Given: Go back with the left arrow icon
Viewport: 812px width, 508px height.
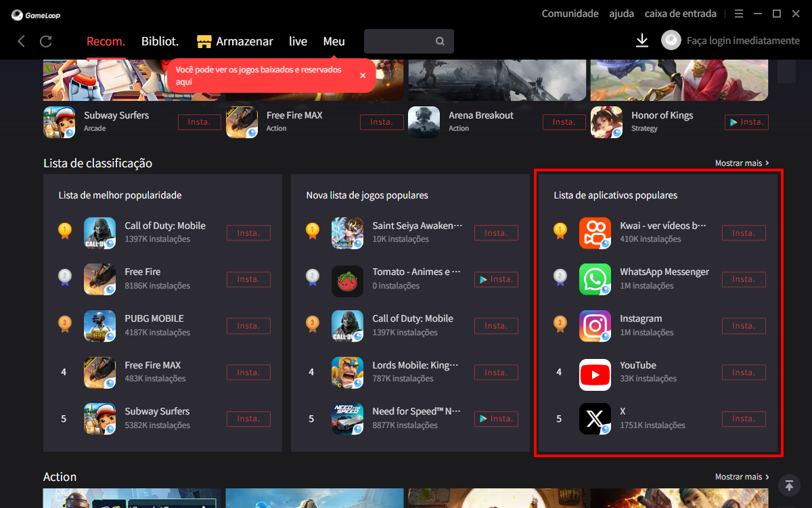Looking at the screenshot, I should click(22, 41).
